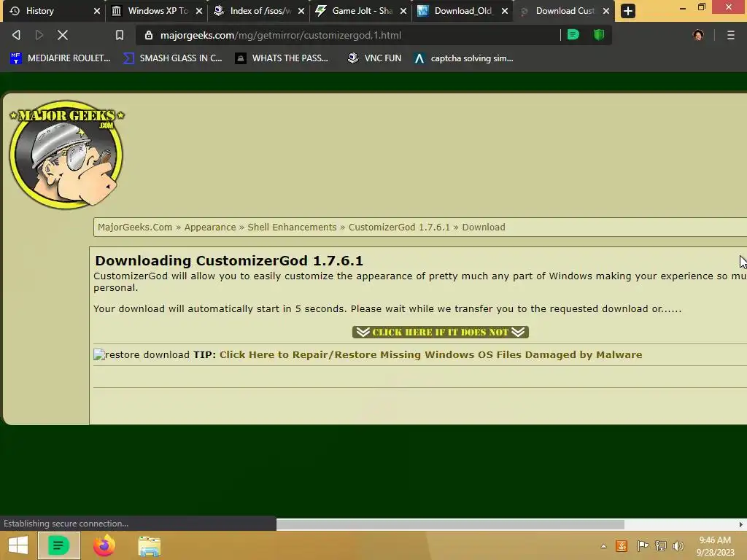
Task: Close the Download Cust tab
Action: click(606, 11)
